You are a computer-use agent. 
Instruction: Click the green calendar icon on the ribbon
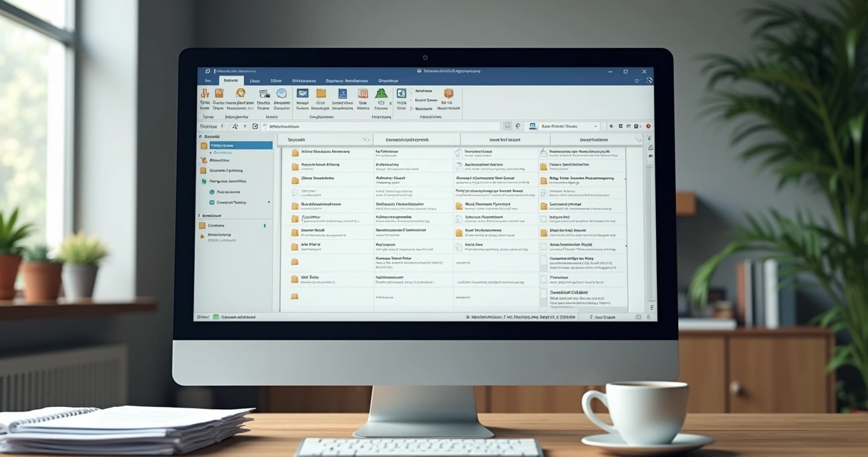click(380, 93)
